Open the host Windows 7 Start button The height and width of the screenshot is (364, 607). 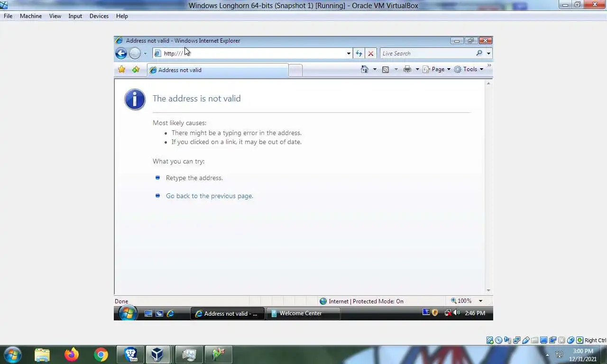pos(12,355)
